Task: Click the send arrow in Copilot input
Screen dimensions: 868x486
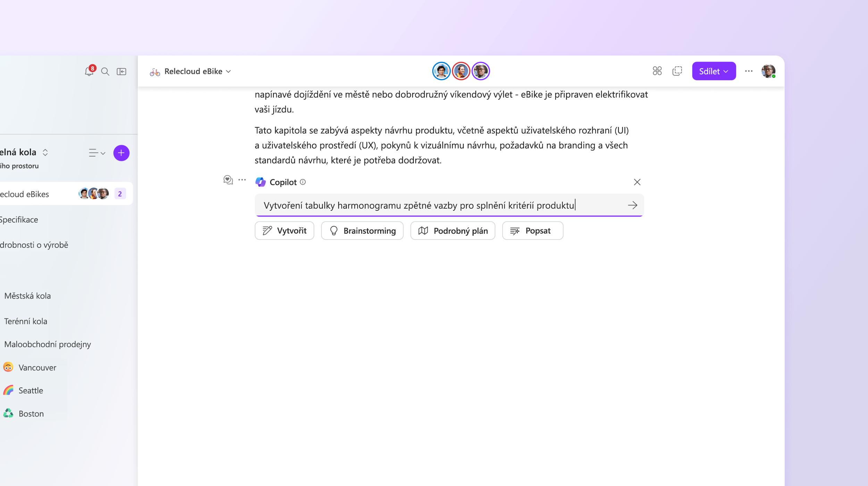Action: pyautogui.click(x=633, y=205)
